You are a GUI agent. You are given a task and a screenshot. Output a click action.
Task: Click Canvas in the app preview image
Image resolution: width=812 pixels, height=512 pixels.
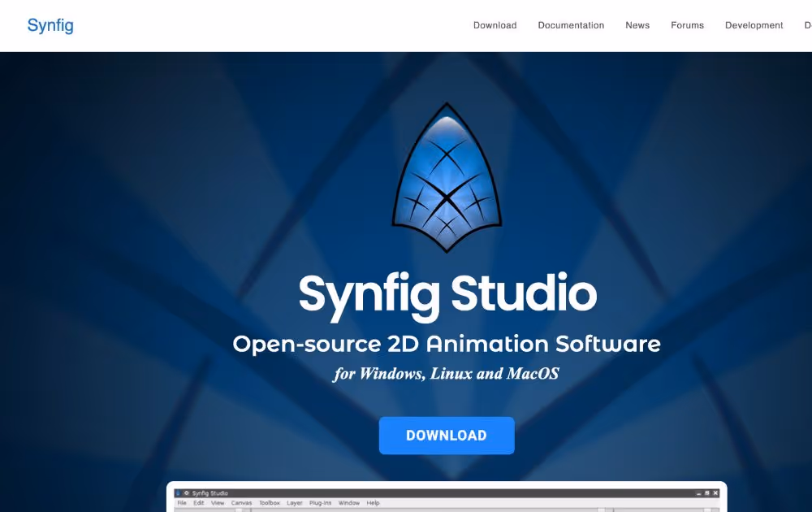click(x=241, y=503)
